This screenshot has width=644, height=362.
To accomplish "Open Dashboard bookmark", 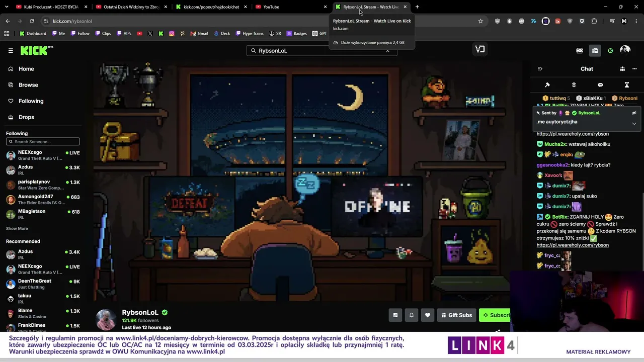I will tap(33, 34).
